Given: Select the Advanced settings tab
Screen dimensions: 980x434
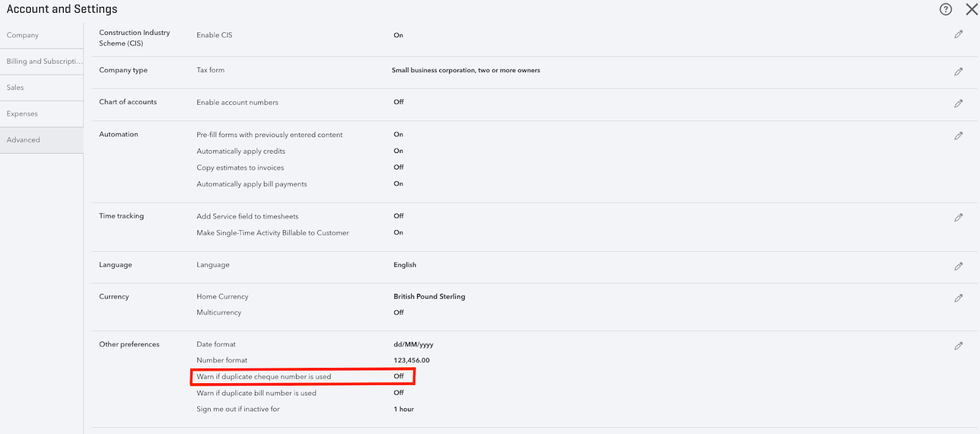Looking at the screenshot, I should point(23,140).
